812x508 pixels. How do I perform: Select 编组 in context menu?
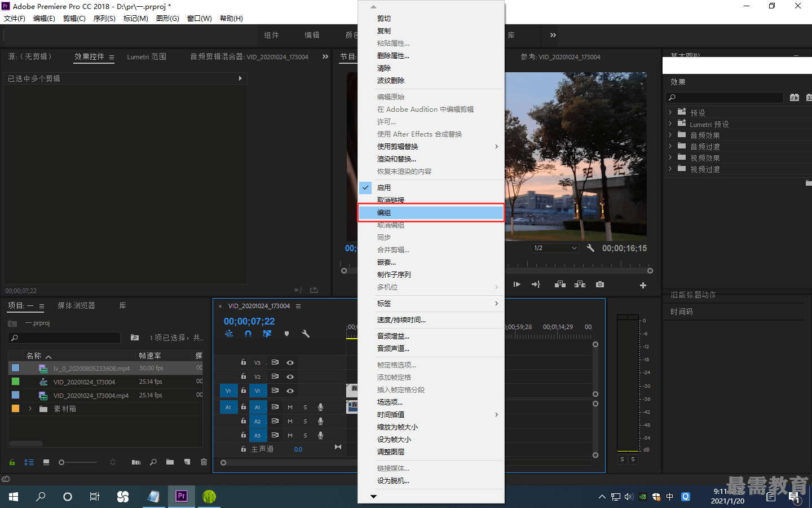coord(431,212)
